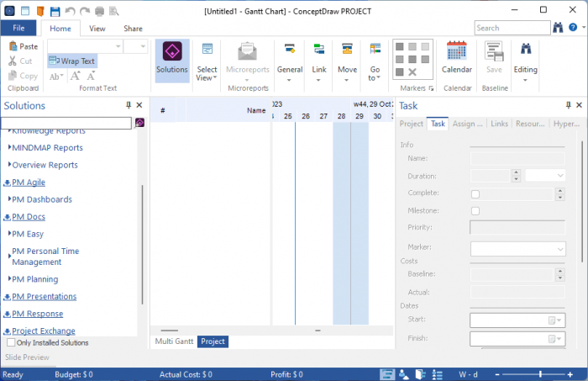Image resolution: width=588 pixels, height=381 pixels.
Task: Open the Project Exchange download link
Action: click(x=44, y=331)
